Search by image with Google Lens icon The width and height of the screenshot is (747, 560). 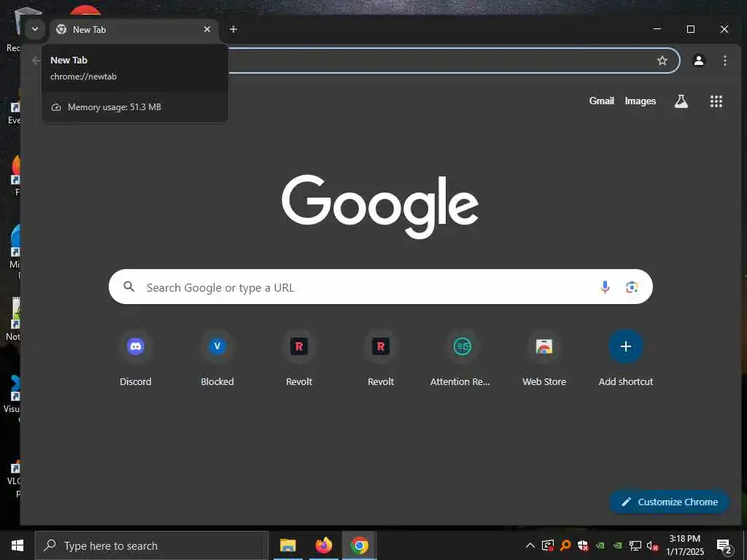click(x=632, y=287)
